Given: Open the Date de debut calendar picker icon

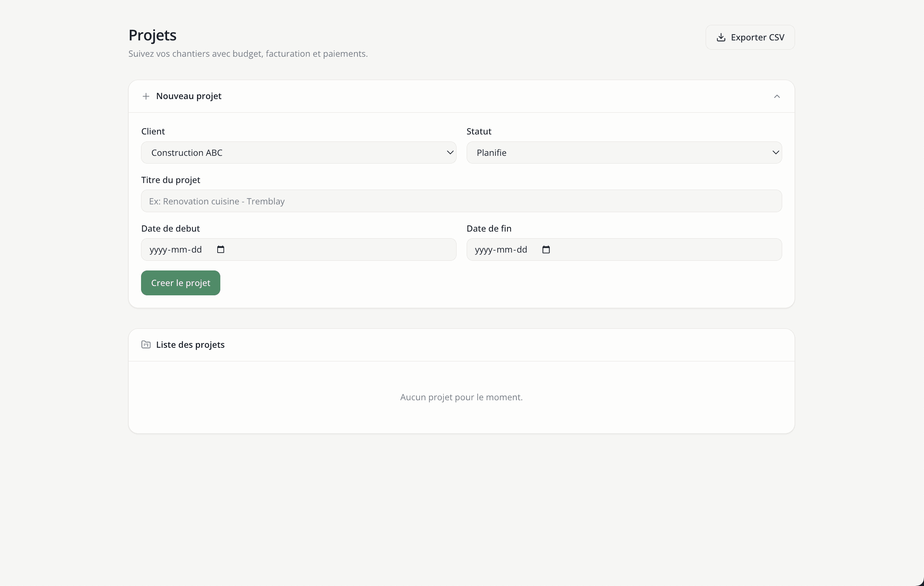Looking at the screenshot, I should click(221, 249).
